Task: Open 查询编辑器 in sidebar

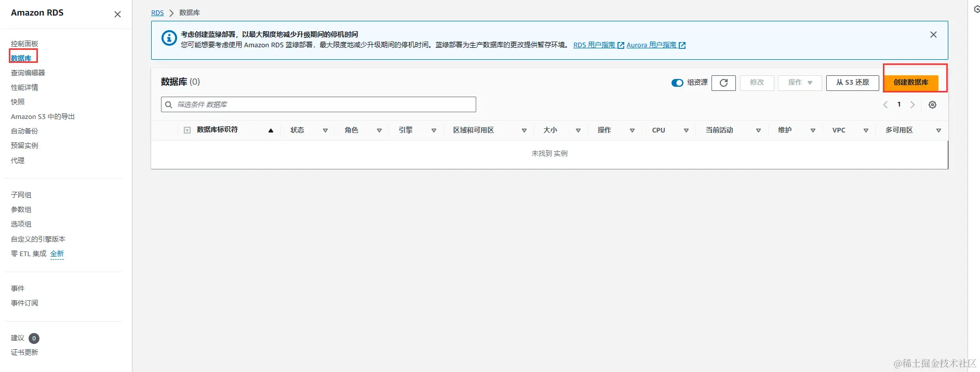Action: 28,73
